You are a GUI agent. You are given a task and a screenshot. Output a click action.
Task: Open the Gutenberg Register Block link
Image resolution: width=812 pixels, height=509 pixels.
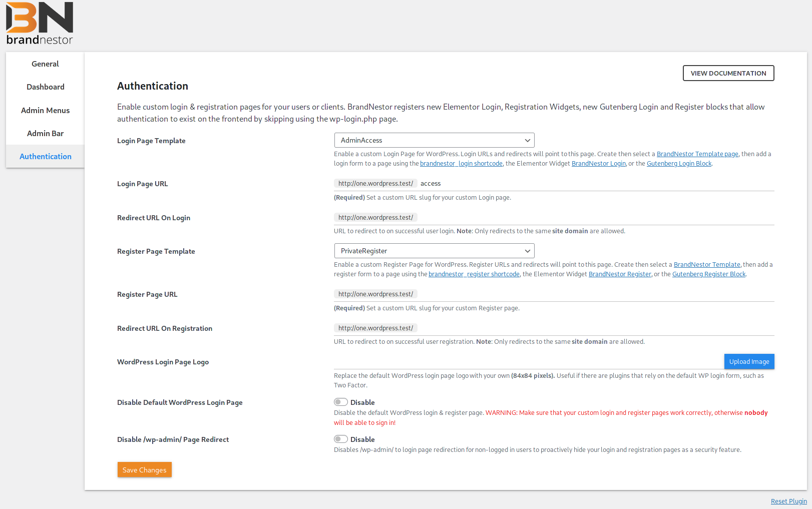(709, 274)
